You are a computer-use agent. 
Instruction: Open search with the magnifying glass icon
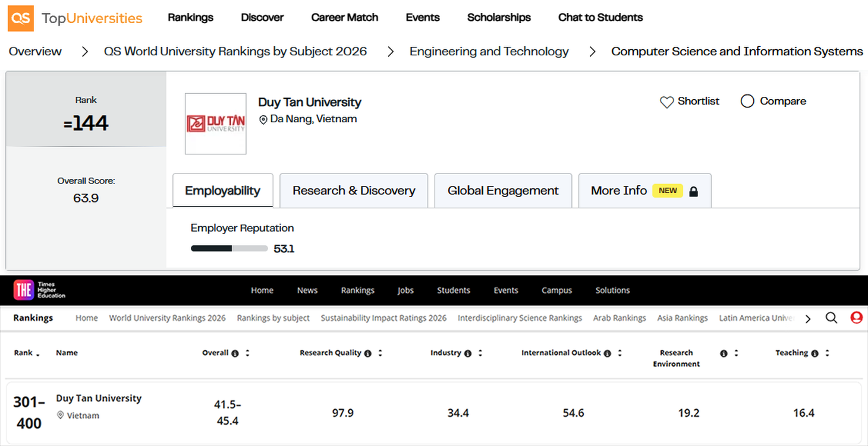click(x=831, y=318)
